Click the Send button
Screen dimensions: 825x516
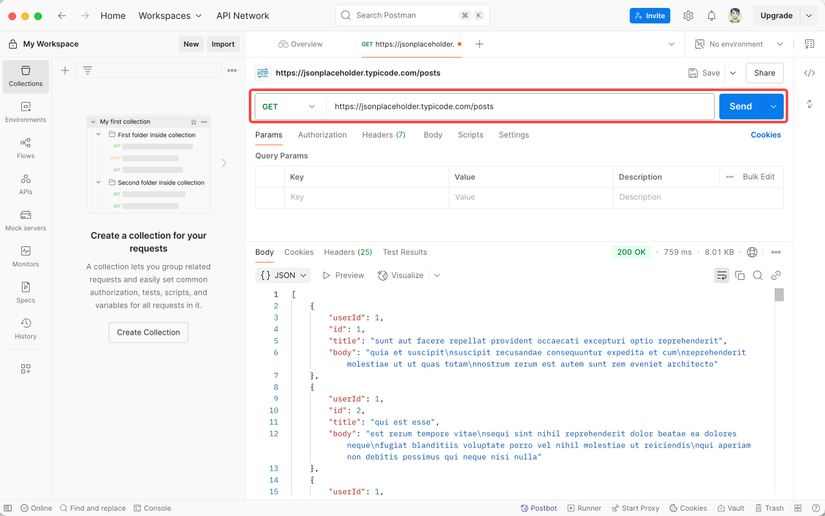(741, 107)
